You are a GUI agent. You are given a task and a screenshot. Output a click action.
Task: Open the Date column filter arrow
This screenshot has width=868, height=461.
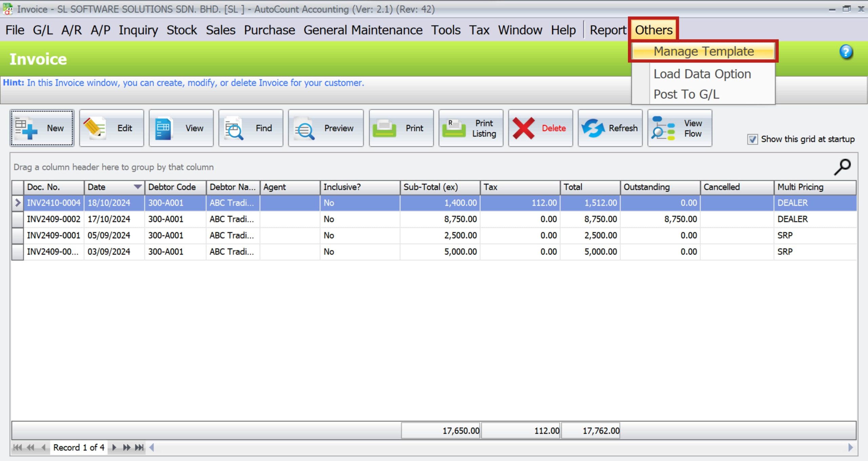coord(138,187)
